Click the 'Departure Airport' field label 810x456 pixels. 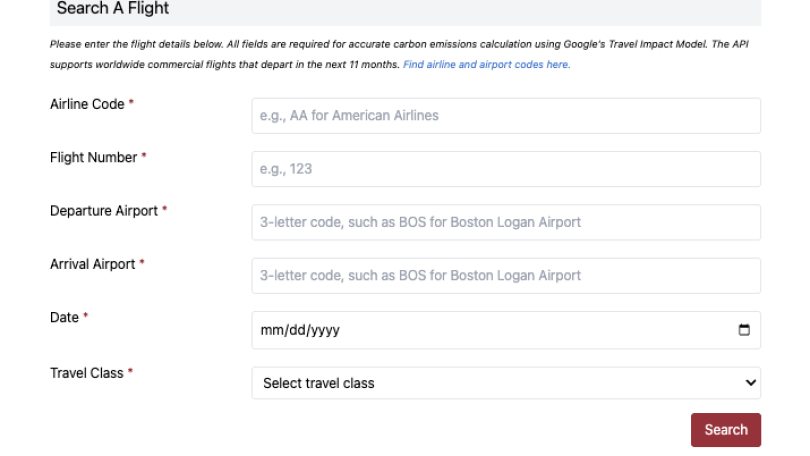[x=104, y=211]
